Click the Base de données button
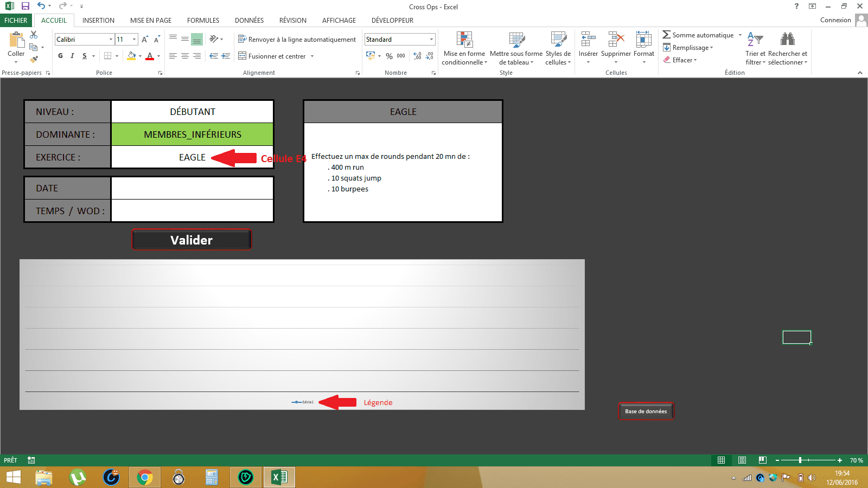868x488 pixels. point(646,411)
